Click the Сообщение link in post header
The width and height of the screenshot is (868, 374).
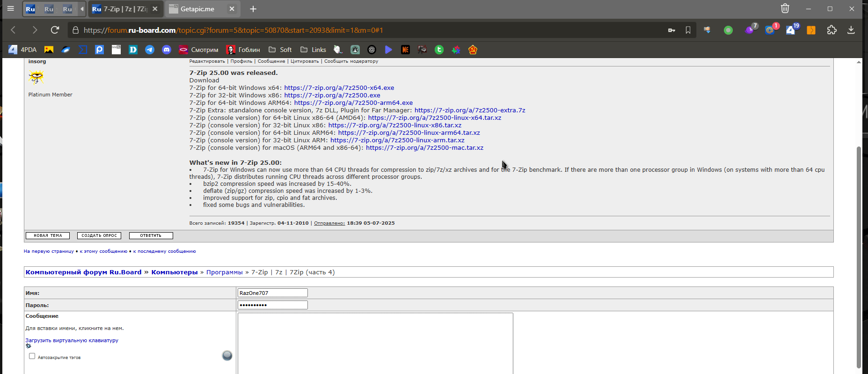tap(271, 61)
